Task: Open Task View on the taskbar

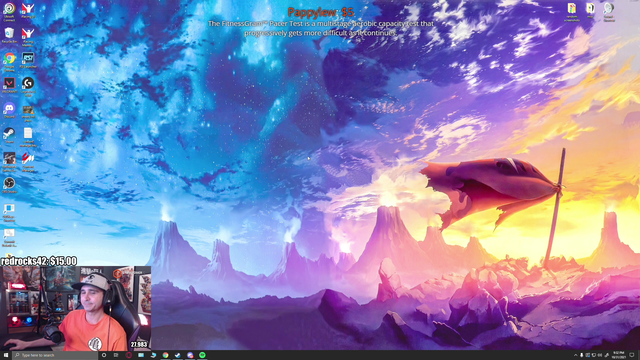Action: (x=116, y=355)
